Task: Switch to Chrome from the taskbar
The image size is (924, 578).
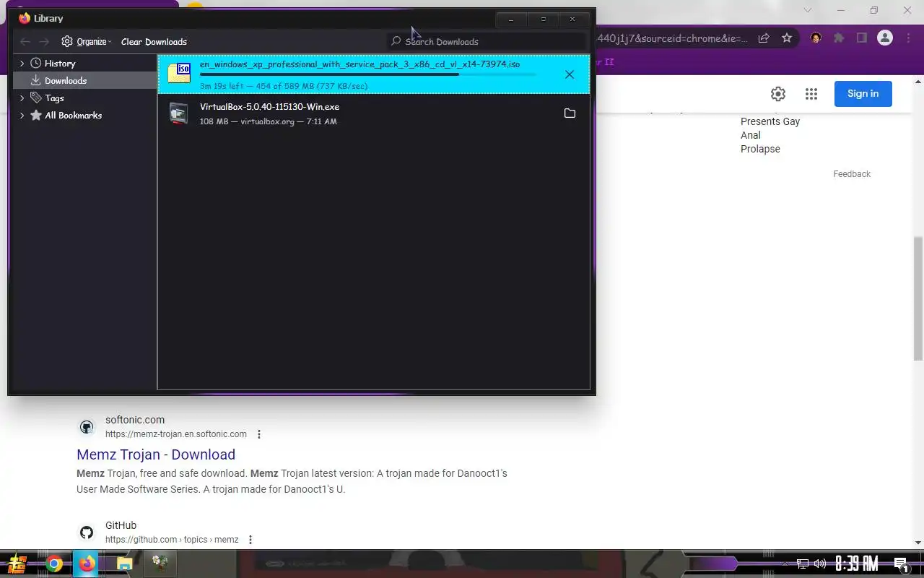Action: pyautogui.click(x=54, y=564)
